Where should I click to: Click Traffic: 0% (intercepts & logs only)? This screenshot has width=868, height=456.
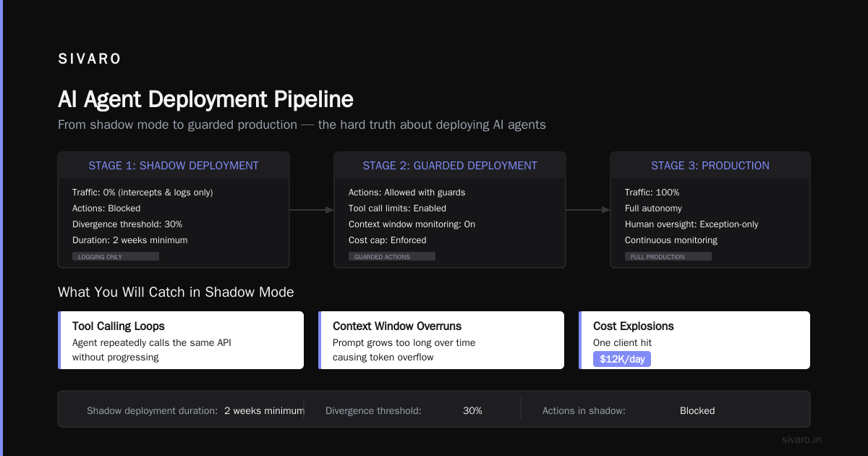coord(142,193)
